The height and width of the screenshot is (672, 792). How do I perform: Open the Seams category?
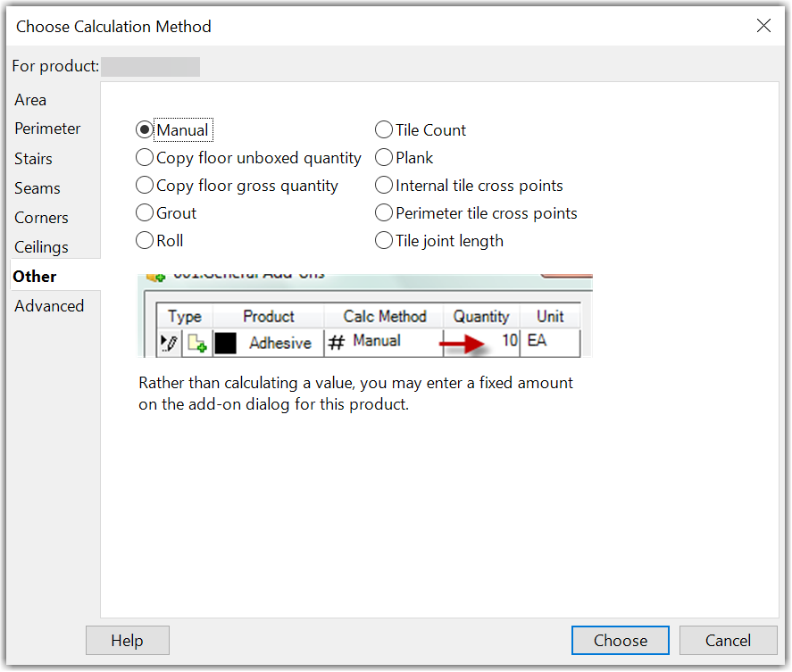click(x=38, y=188)
